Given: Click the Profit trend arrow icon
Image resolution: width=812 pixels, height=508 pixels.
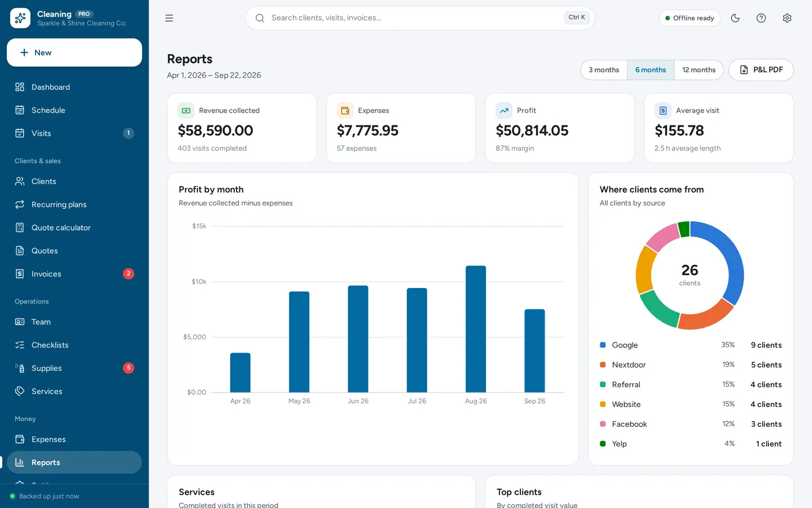Looking at the screenshot, I should pos(504,110).
